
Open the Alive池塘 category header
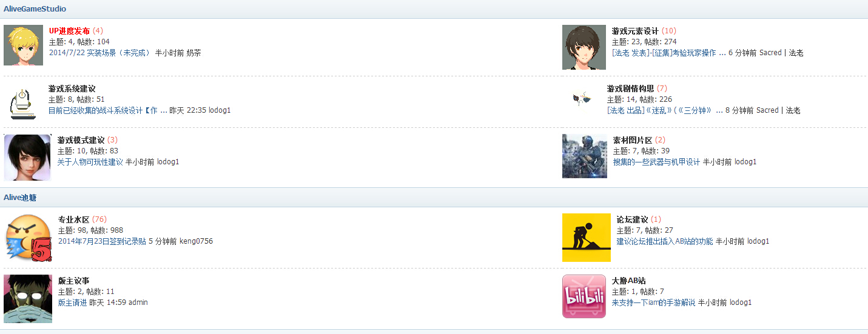tap(21, 198)
